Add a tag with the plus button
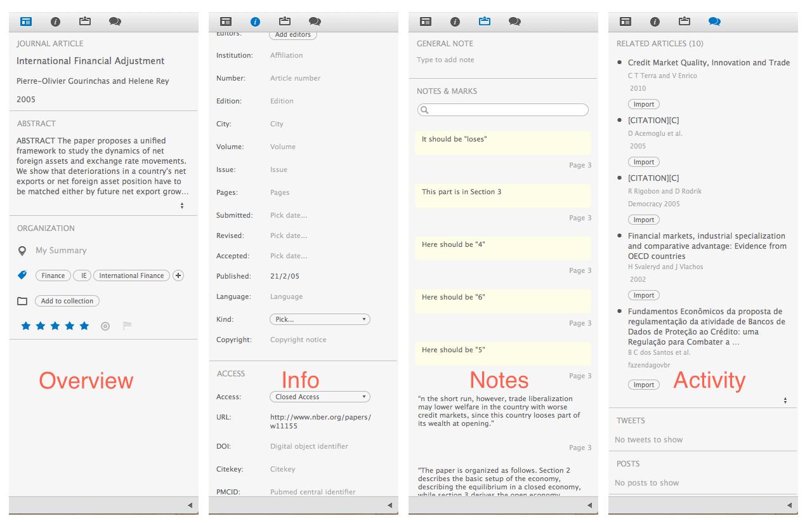 (178, 275)
